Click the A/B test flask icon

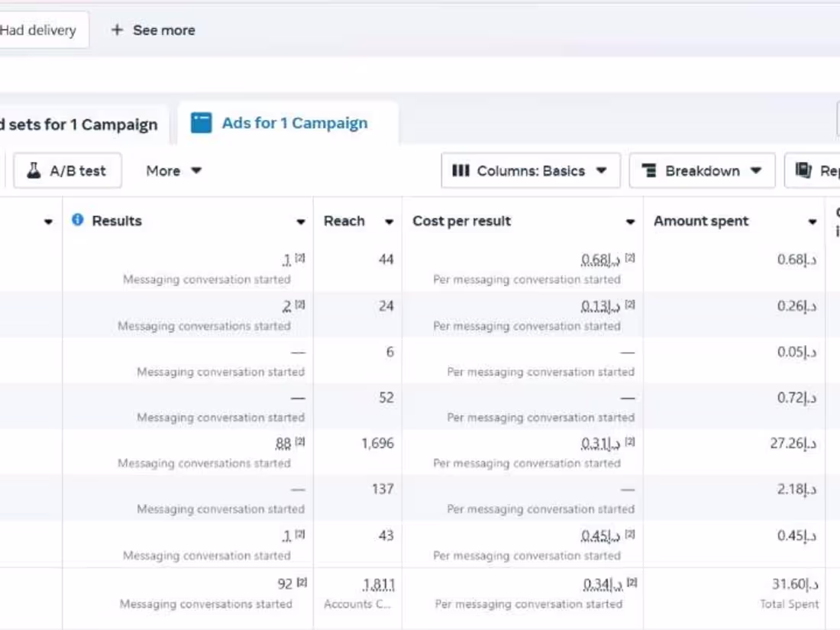pyautogui.click(x=34, y=170)
